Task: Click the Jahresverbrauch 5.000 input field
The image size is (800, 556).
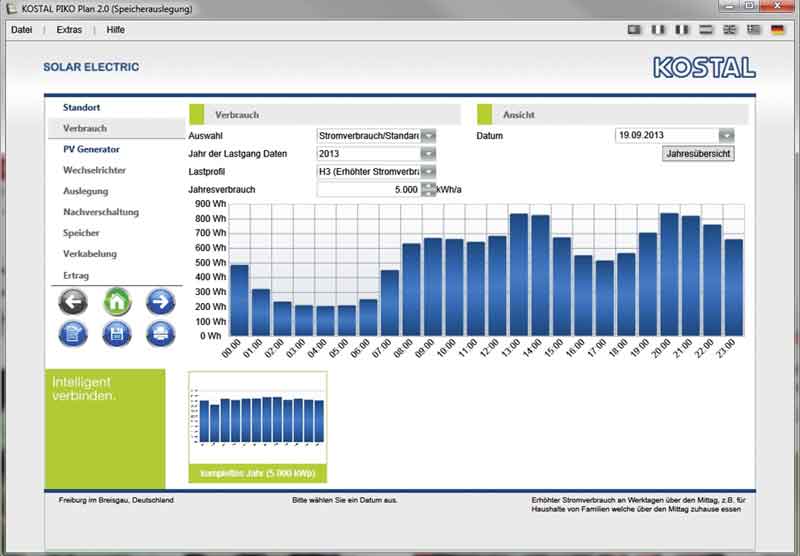Action: click(x=369, y=190)
